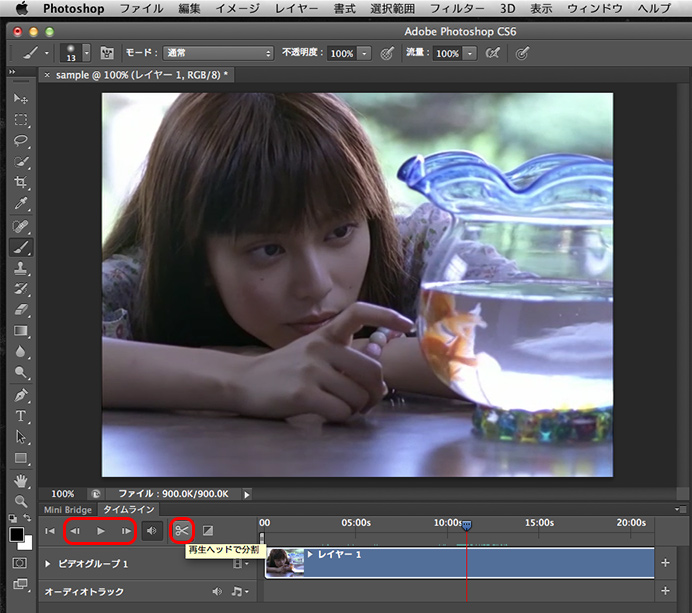Select the Hand tool
The height and width of the screenshot is (613, 692).
pyautogui.click(x=20, y=481)
